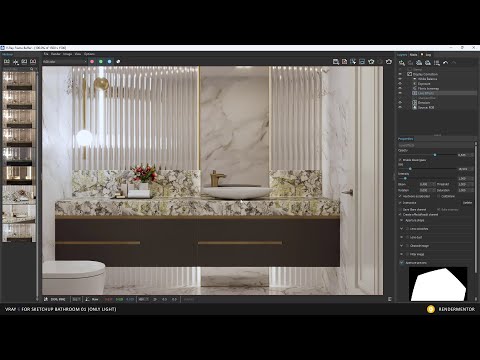Click the last teapot render icon
This screenshot has width=480, height=360.
tap(389, 62)
